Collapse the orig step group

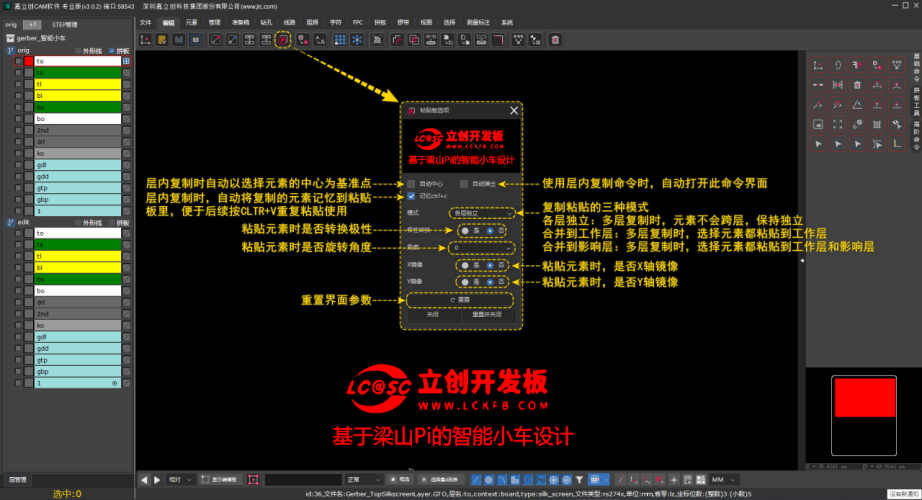click(10, 51)
